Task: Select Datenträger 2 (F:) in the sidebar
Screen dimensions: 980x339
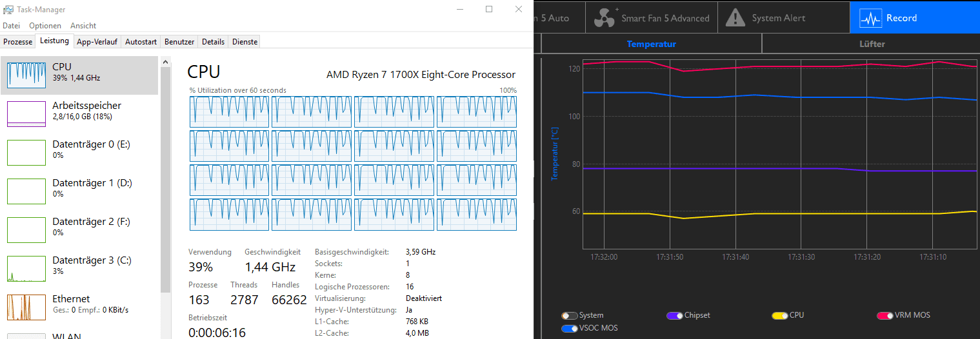Action: point(79,230)
